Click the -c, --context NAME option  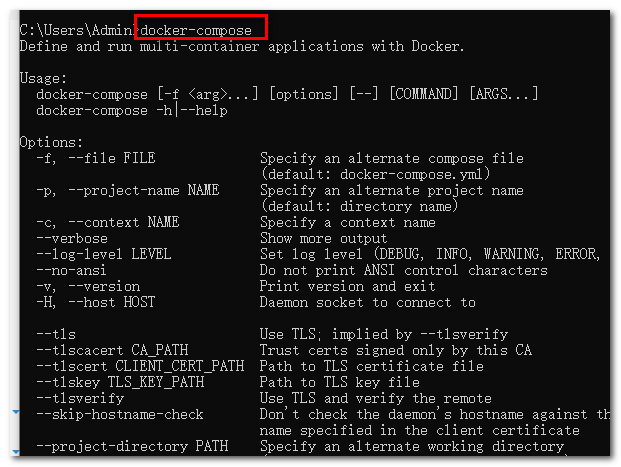click(108, 222)
